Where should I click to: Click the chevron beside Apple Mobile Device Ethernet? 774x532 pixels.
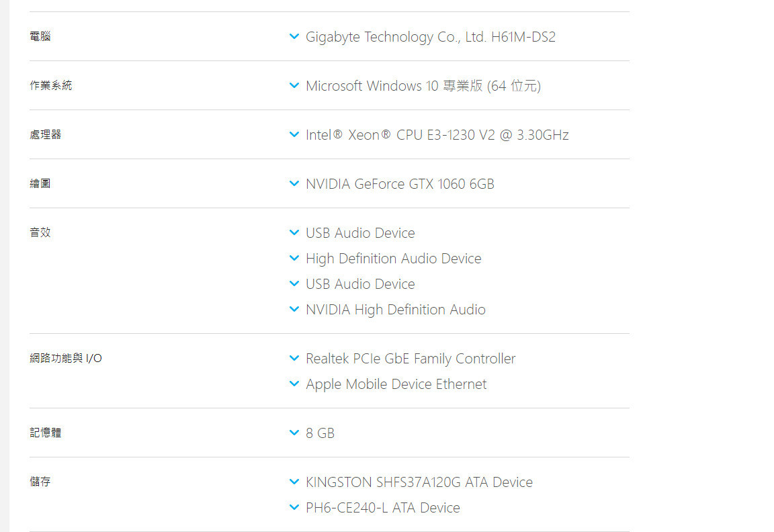294,384
